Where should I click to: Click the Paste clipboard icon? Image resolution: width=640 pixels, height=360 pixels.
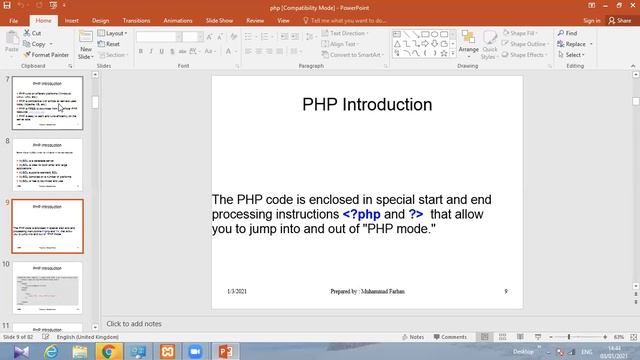(12, 38)
